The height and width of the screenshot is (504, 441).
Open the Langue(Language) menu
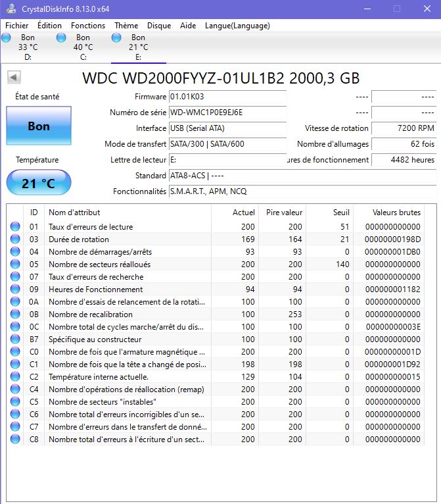point(237,26)
